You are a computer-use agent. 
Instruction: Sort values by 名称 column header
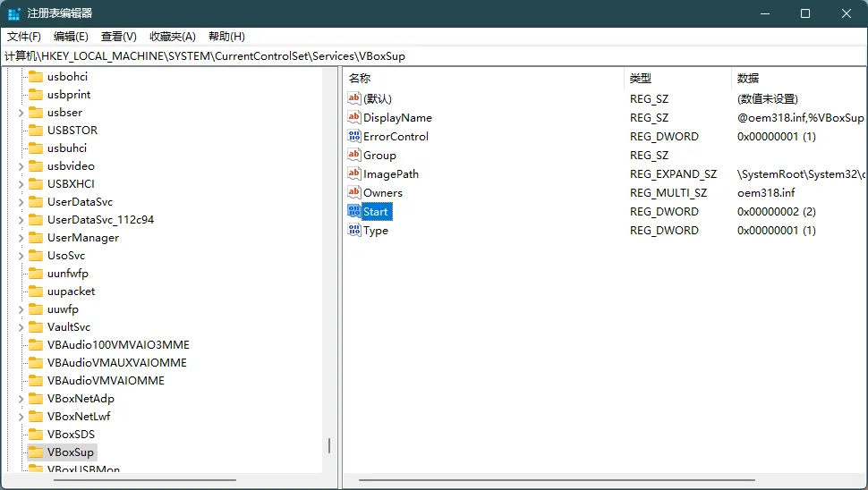coord(360,79)
